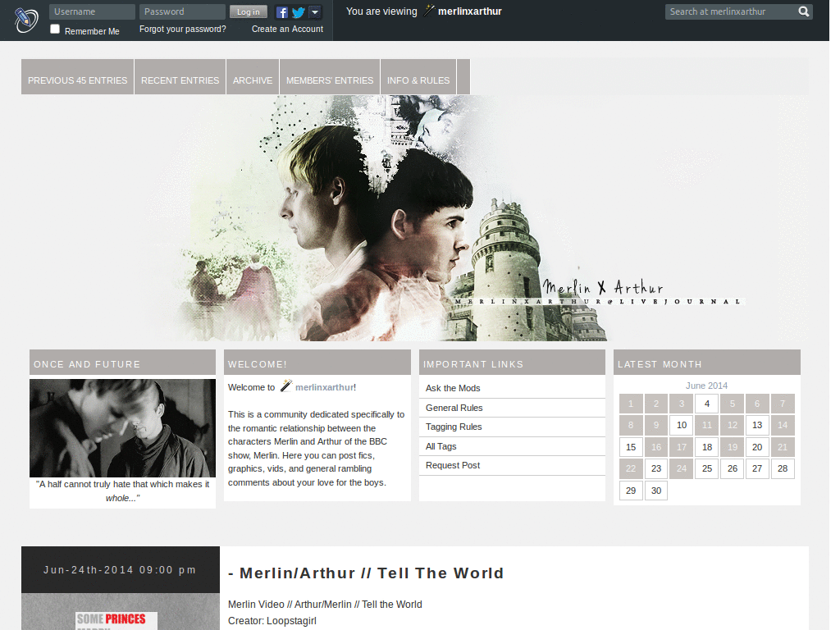Log in with the Facebook icon
This screenshot has height=630, width=840.
(x=282, y=12)
